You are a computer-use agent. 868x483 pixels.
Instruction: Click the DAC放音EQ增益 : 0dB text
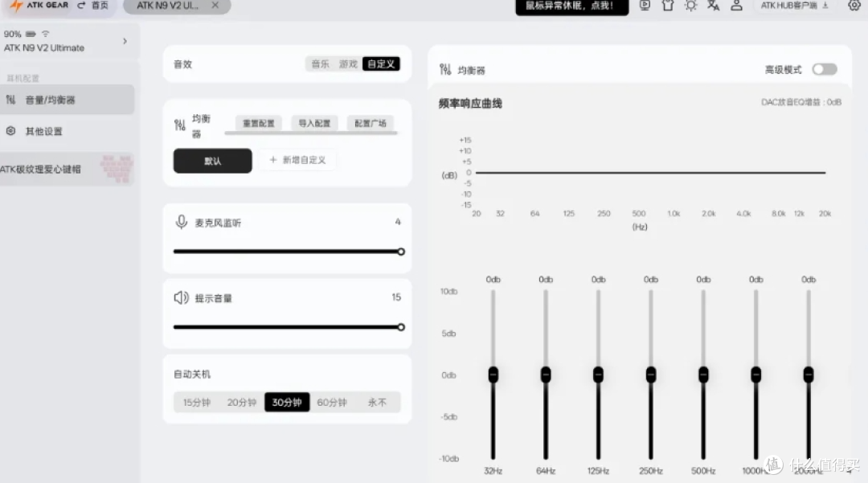click(801, 102)
